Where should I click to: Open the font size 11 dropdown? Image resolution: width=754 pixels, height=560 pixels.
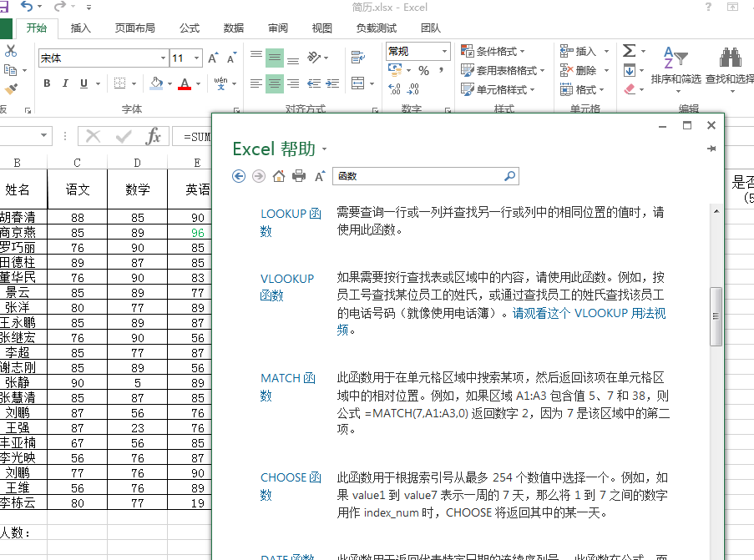[x=197, y=58]
